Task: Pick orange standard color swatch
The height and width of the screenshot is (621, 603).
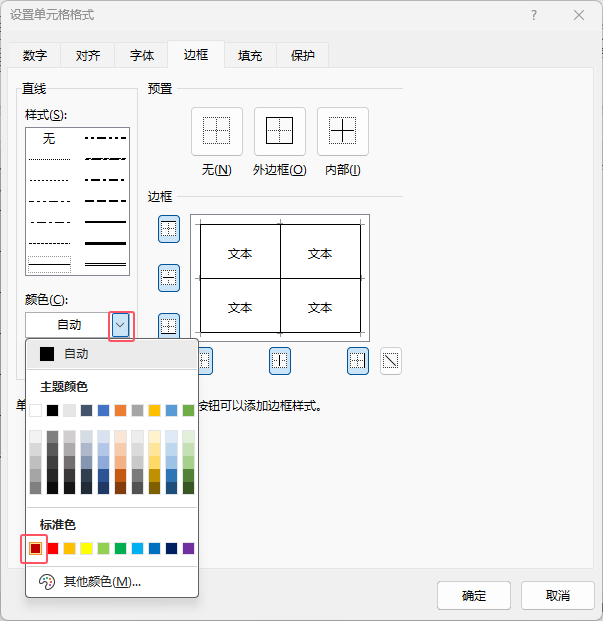Action: point(70,548)
